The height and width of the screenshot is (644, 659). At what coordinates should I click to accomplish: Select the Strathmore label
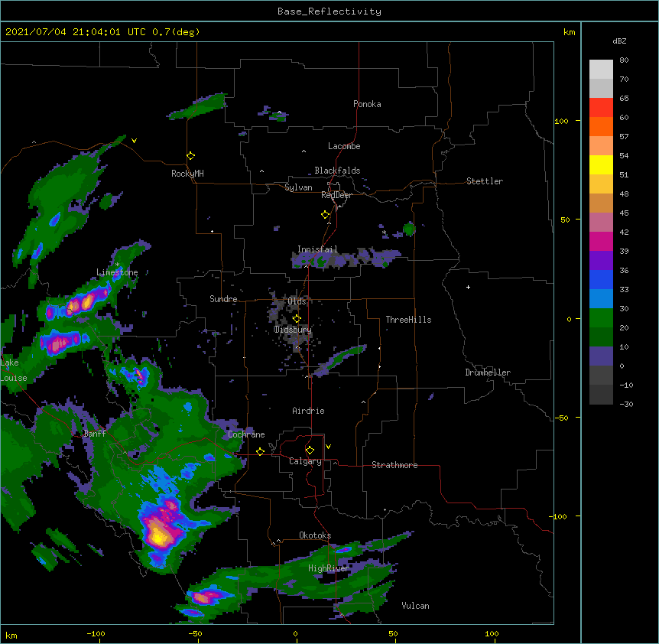[394, 465]
